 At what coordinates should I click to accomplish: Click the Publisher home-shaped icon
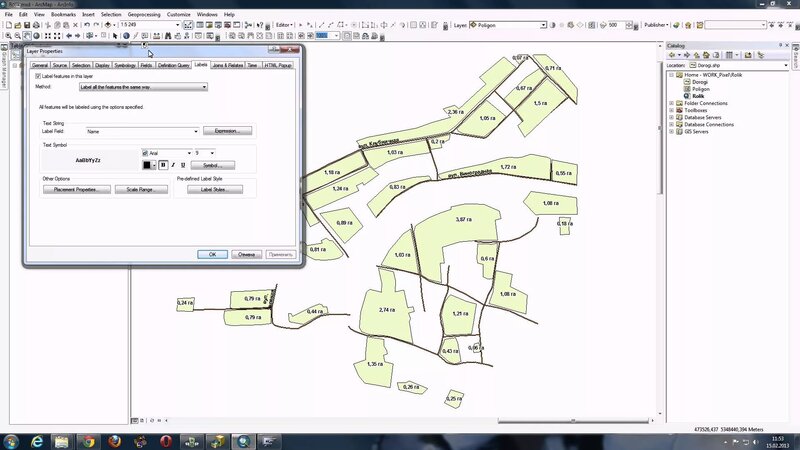688,25
